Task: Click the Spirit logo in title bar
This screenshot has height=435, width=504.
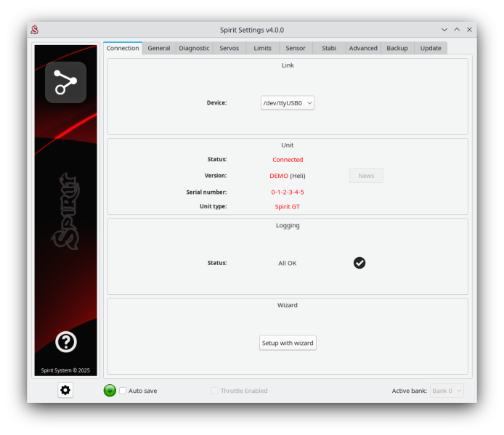Action: click(x=34, y=30)
